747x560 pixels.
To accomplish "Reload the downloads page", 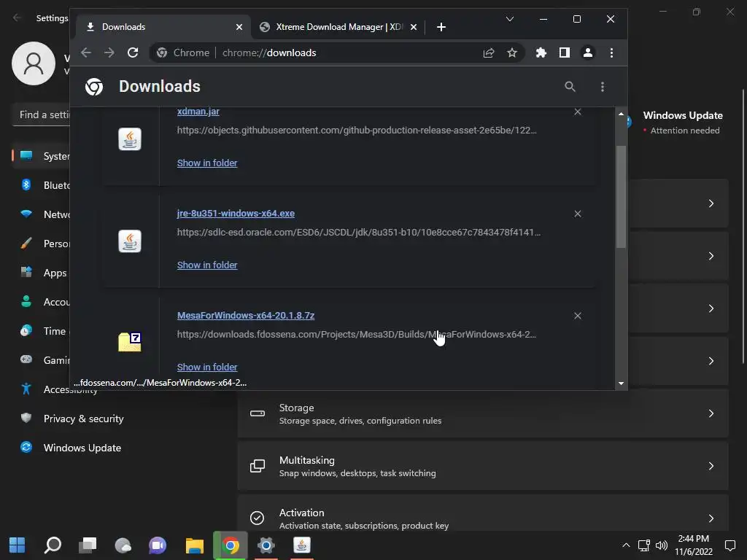I will click(x=133, y=52).
